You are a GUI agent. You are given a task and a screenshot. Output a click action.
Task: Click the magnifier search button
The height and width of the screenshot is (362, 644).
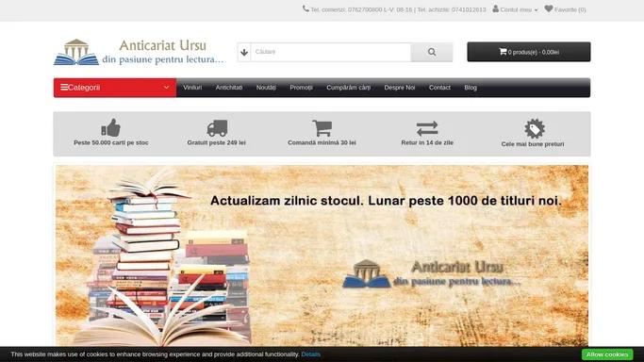coord(432,52)
